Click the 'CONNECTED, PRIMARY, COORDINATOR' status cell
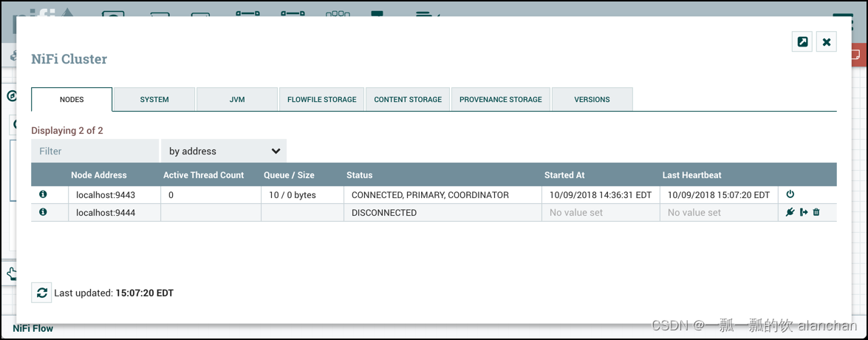 tap(442, 195)
